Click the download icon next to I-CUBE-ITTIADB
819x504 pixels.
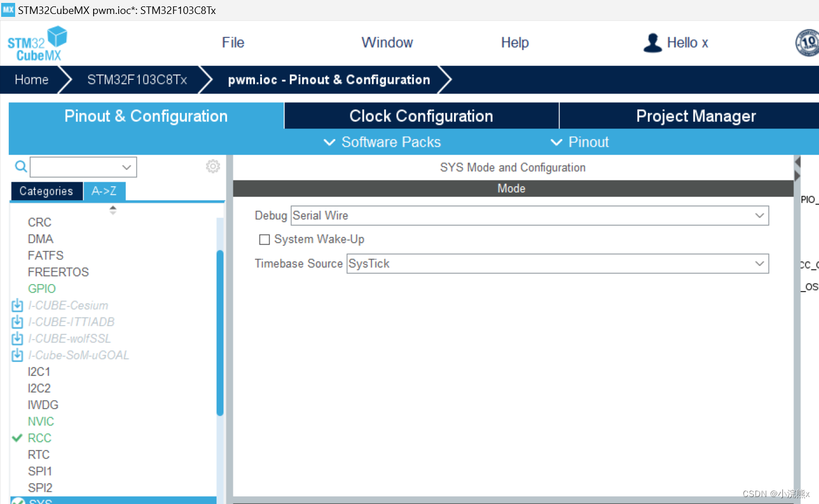(x=17, y=322)
